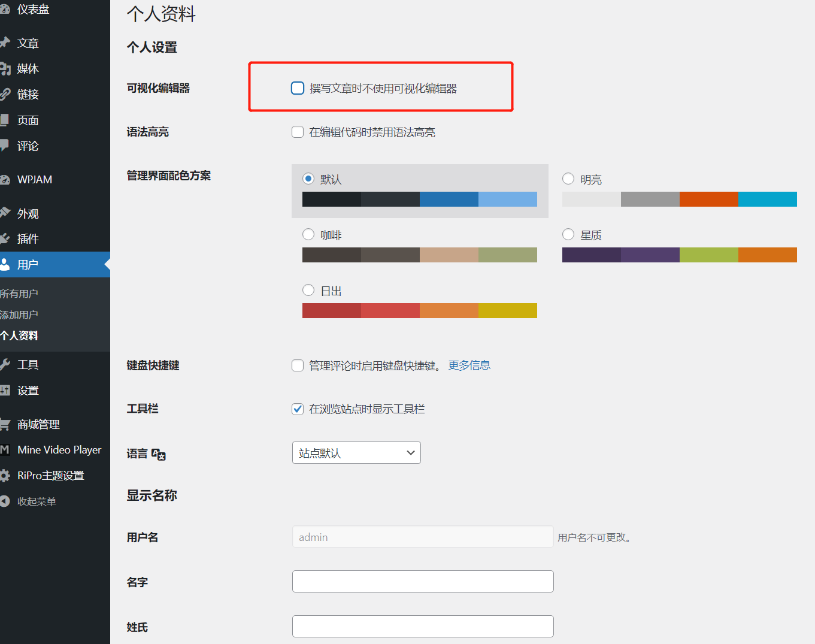This screenshot has width=815, height=644.
Task: Click the blue swatch of the 默认 color scheme
Action: 449,199
